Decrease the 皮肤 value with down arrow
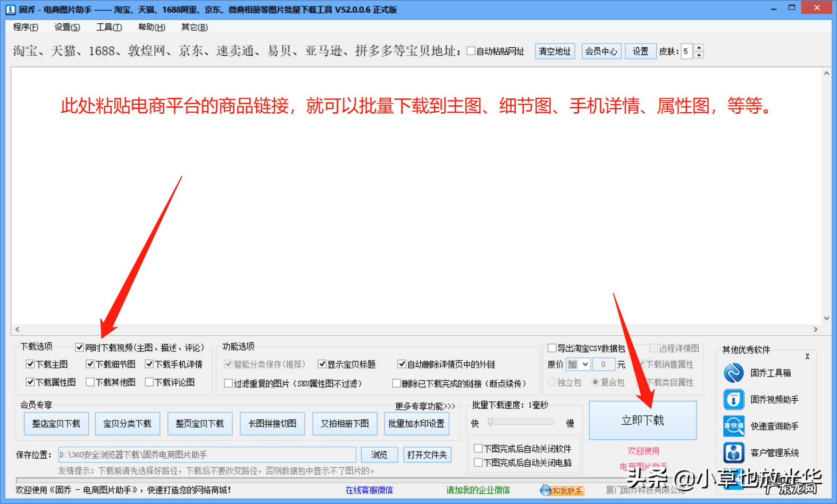Viewport: 837px width, 504px height. (x=699, y=55)
